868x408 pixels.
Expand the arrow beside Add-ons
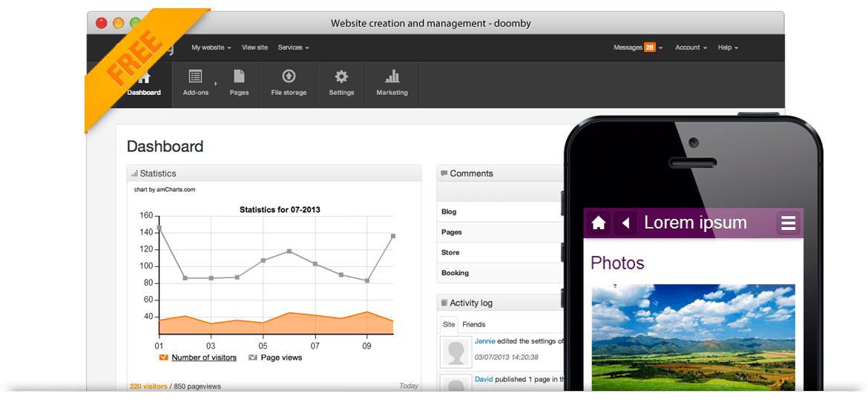(216, 84)
